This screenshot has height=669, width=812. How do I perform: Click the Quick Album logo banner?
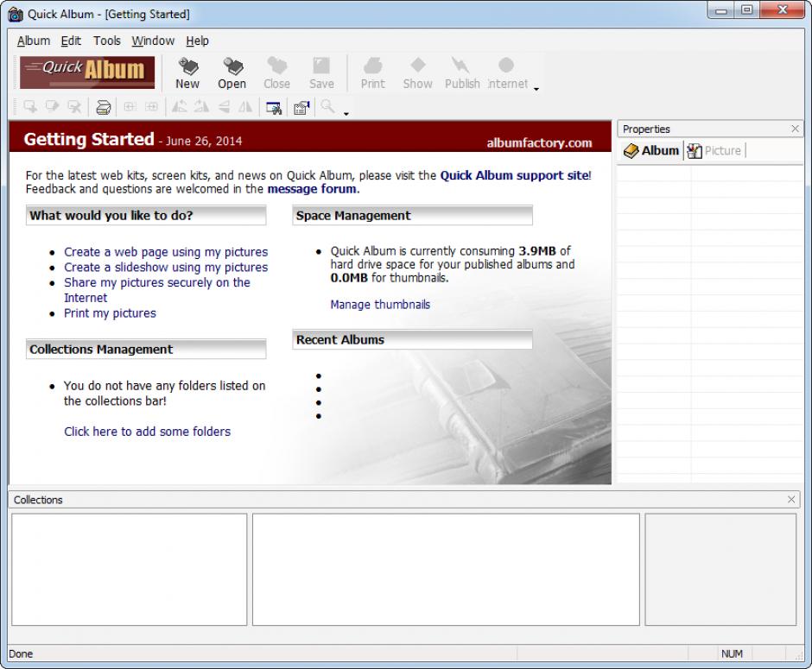(x=87, y=72)
